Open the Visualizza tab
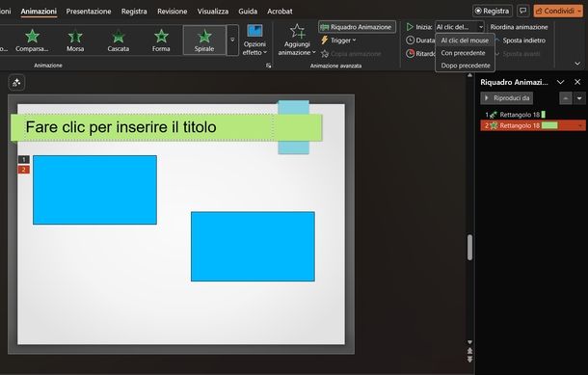 point(213,12)
